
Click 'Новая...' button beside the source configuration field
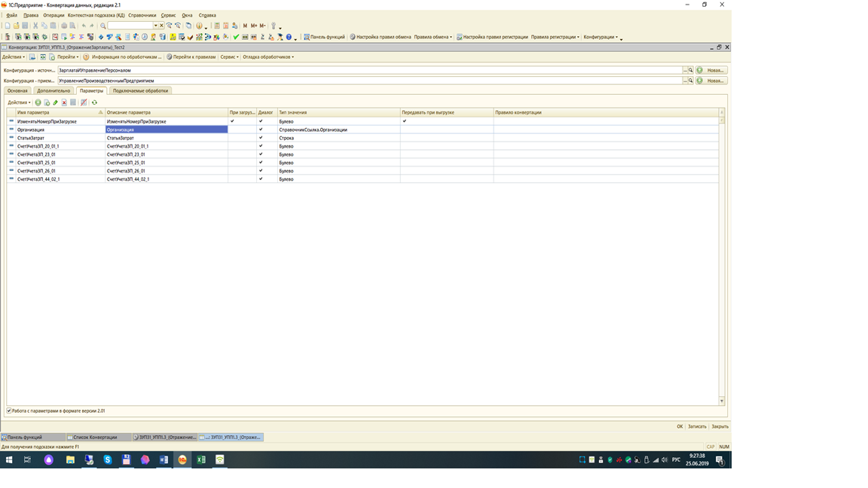click(712, 70)
